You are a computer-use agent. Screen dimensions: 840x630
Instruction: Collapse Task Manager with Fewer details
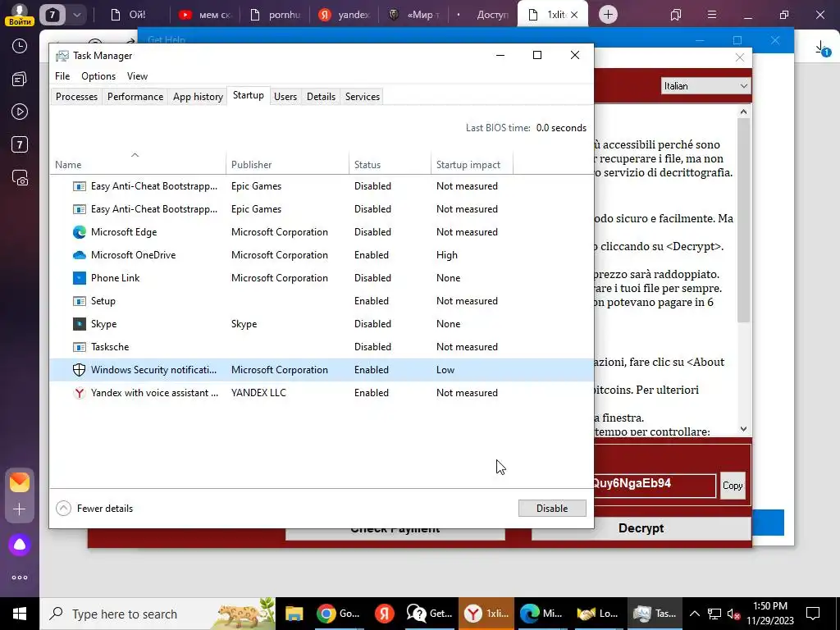95,509
